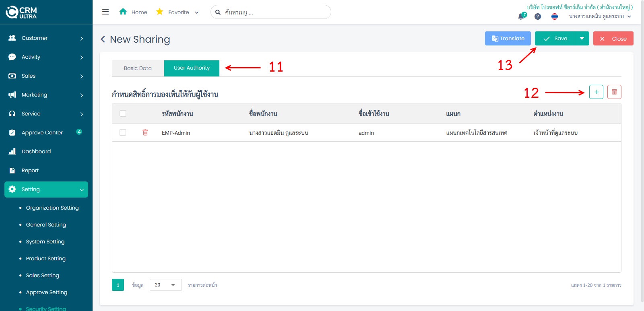
Task: Click the red Close button
Action: (613, 39)
